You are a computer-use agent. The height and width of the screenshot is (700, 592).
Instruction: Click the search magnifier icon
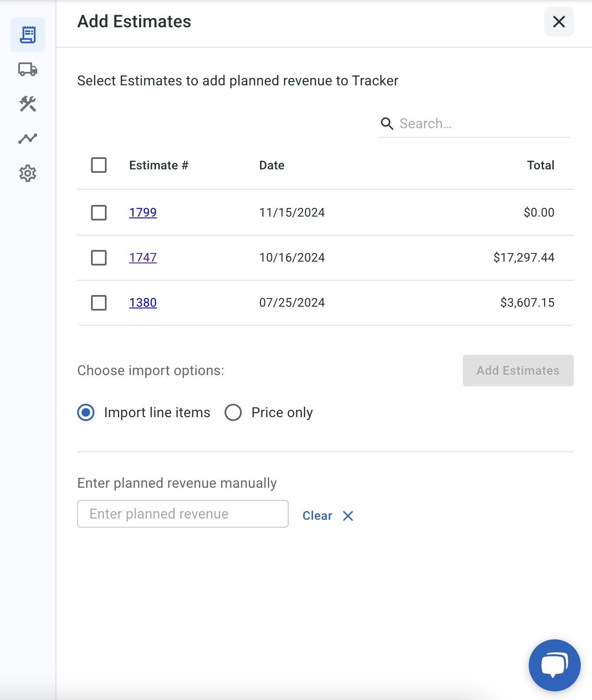pyautogui.click(x=387, y=124)
